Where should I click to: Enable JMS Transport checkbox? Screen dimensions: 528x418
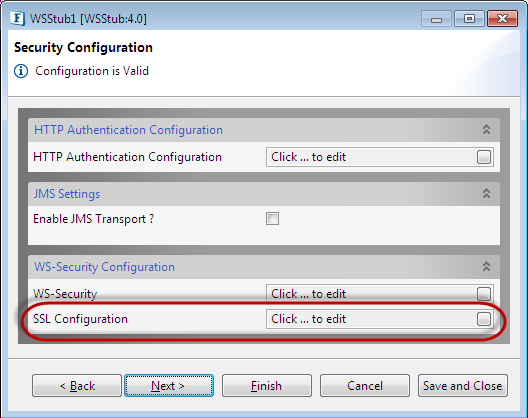[x=272, y=219]
